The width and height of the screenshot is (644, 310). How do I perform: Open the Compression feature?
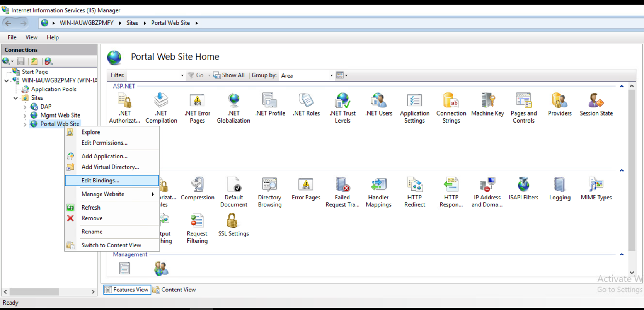click(x=197, y=189)
